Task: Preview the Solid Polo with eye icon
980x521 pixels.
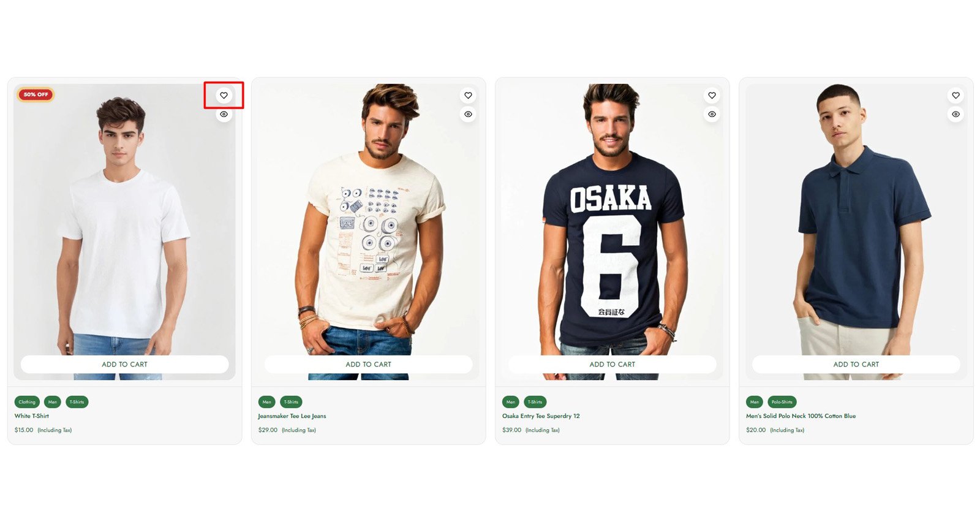Action: (x=956, y=114)
